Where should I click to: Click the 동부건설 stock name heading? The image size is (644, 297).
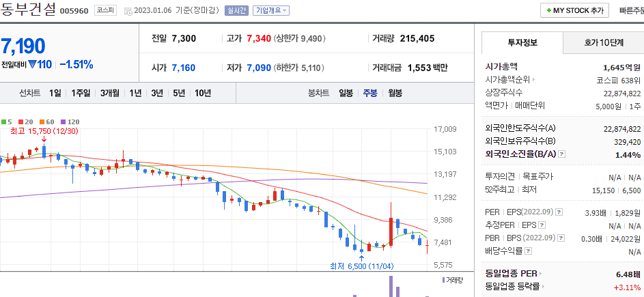point(28,9)
